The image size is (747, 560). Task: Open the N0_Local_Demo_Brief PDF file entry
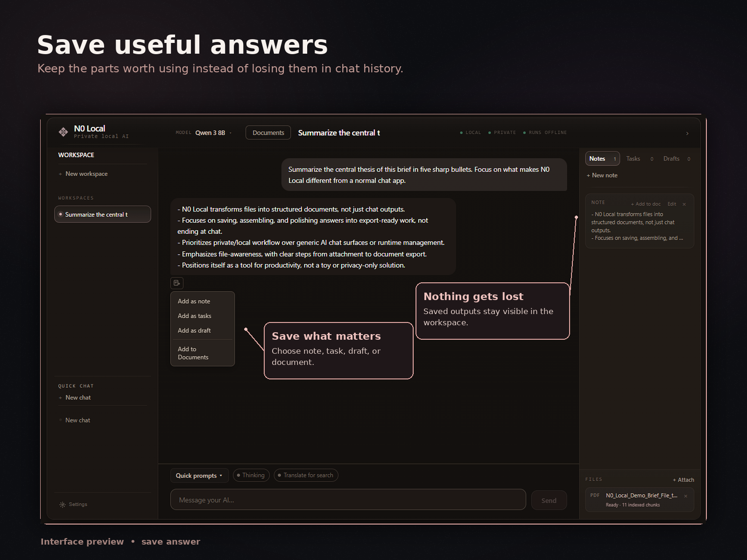639,500
